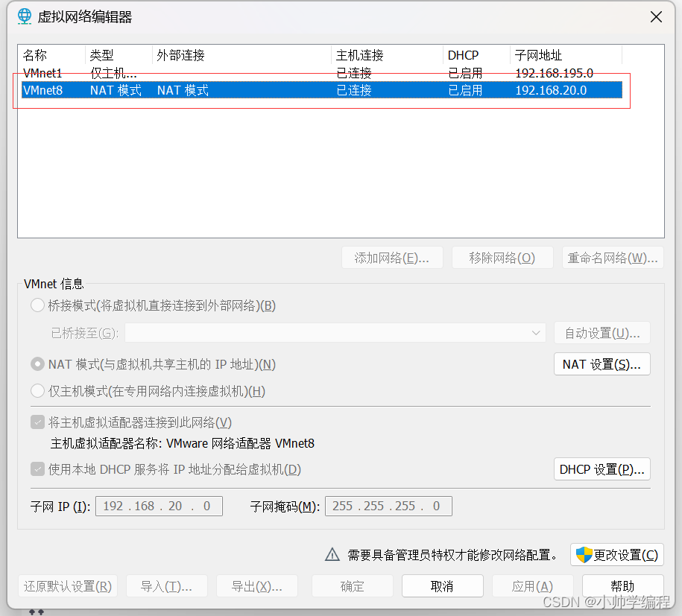This screenshot has height=616, width=682.
Task: Click 取消 button
Action: click(442, 586)
